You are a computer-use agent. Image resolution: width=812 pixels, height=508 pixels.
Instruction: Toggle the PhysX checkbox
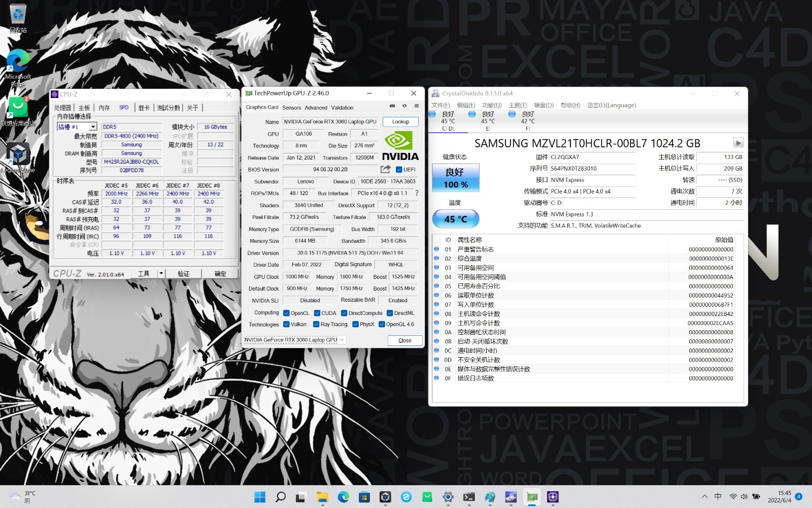(355, 324)
